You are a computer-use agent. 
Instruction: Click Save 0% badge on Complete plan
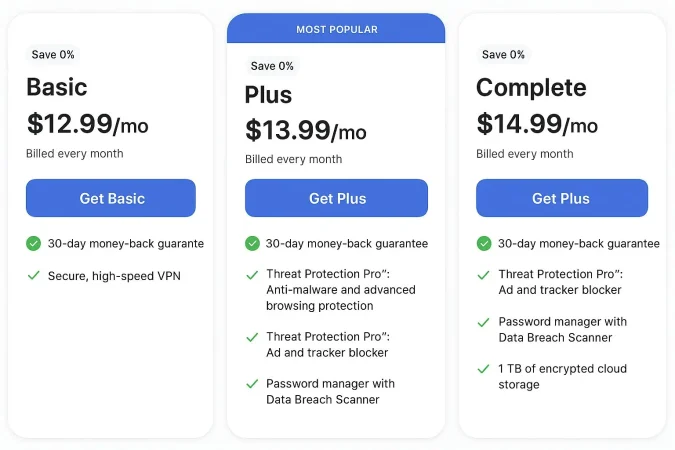503,55
